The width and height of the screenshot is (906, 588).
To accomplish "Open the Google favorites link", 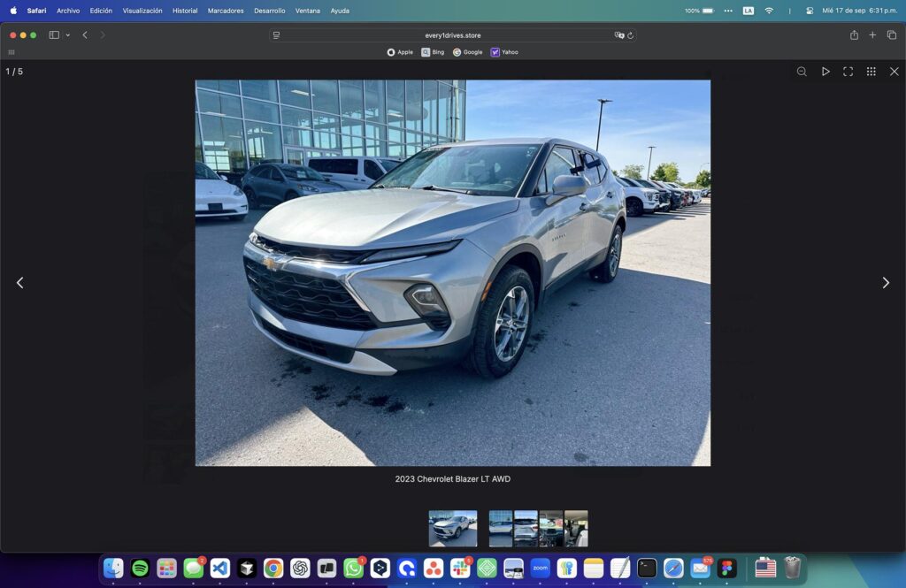I will point(468,52).
